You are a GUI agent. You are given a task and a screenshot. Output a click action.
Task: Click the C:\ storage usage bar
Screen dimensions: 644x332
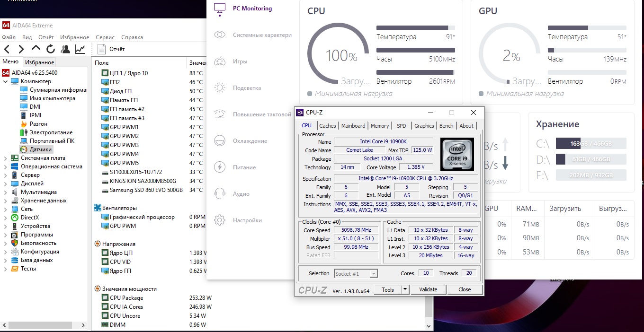(591, 144)
